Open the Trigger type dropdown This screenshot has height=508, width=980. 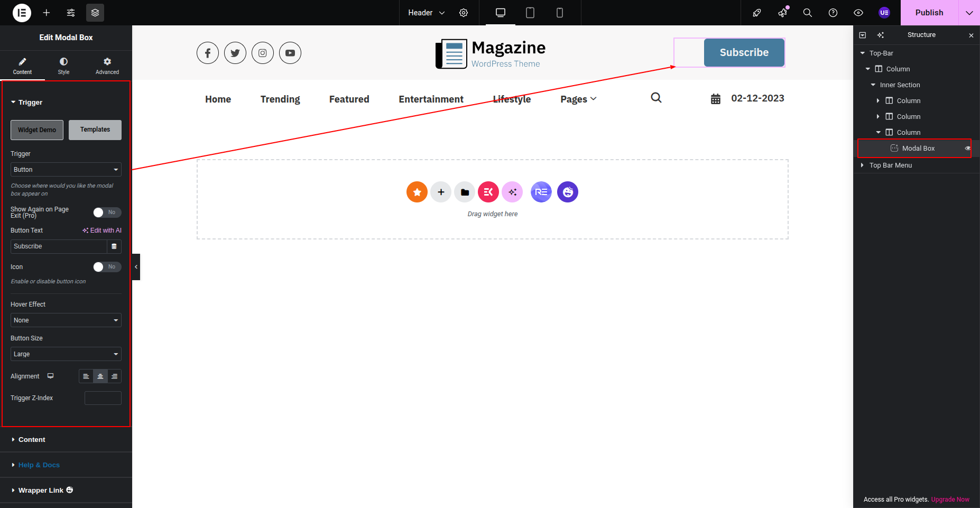click(66, 170)
